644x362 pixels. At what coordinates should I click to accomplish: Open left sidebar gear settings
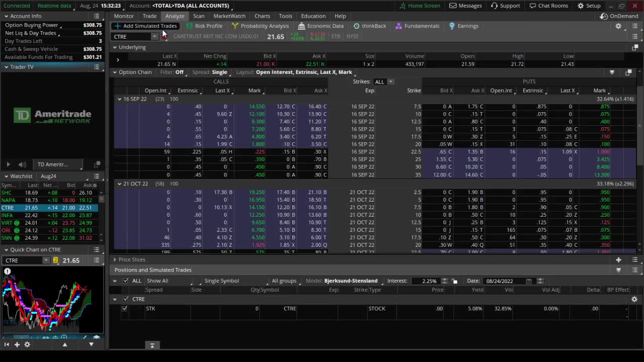(27, 344)
